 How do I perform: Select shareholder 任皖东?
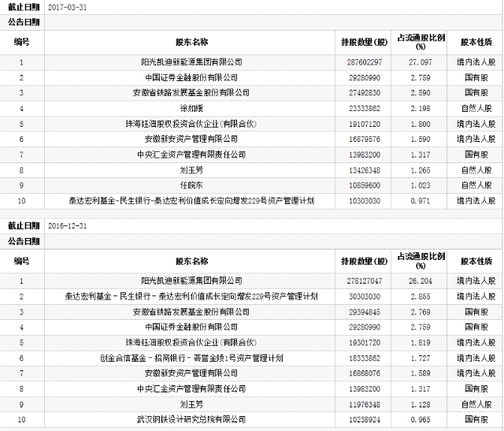191,185
